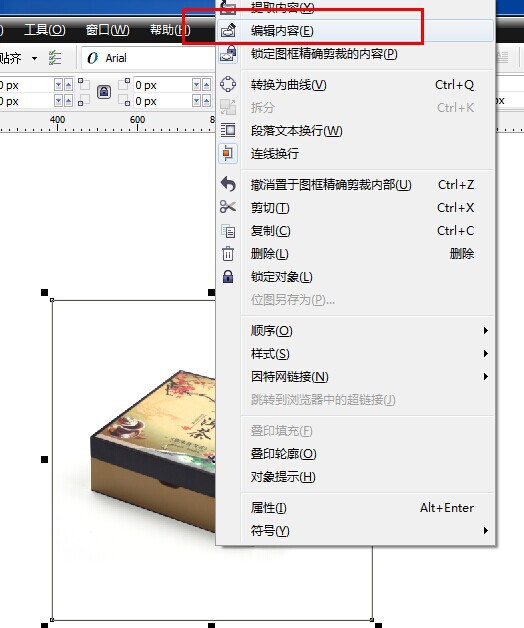Viewport: 524px width, 628px height.
Task: Click the Lock Object padlock icon
Action: (228, 276)
